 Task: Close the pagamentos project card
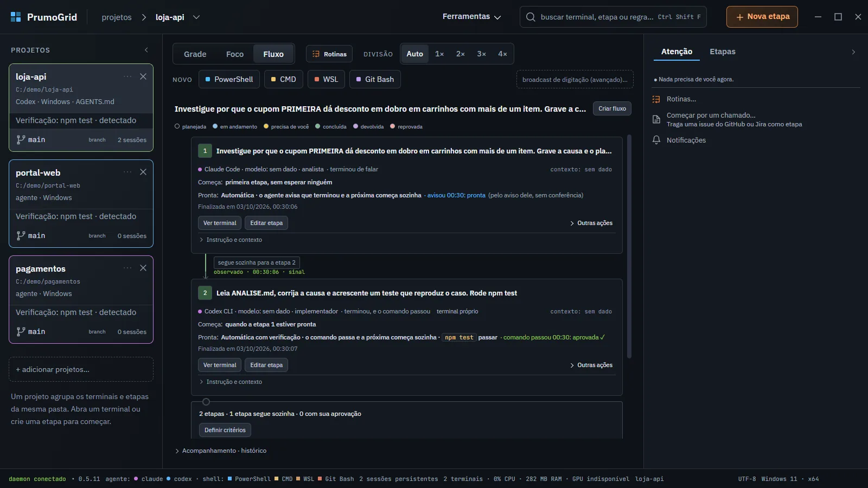point(143,268)
